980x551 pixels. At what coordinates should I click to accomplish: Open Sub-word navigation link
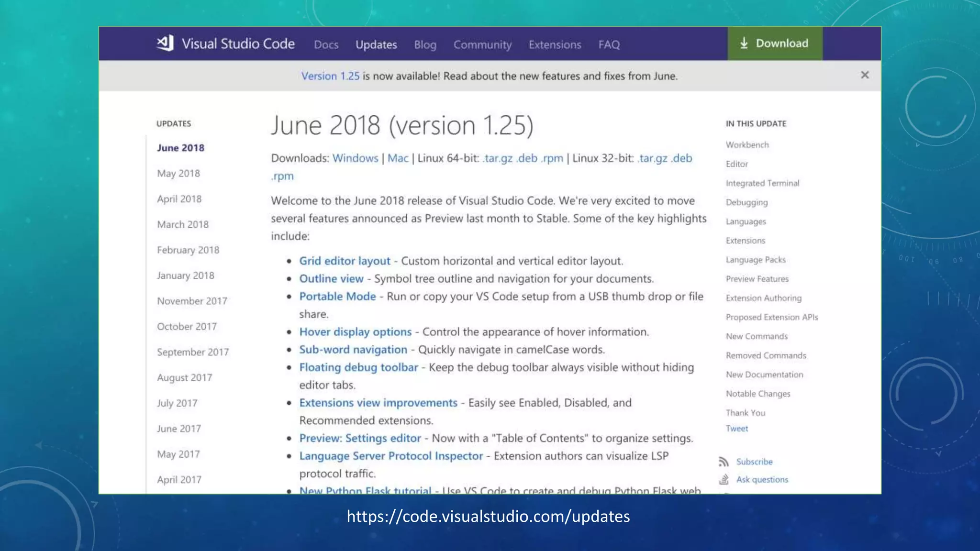pos(353,350)
